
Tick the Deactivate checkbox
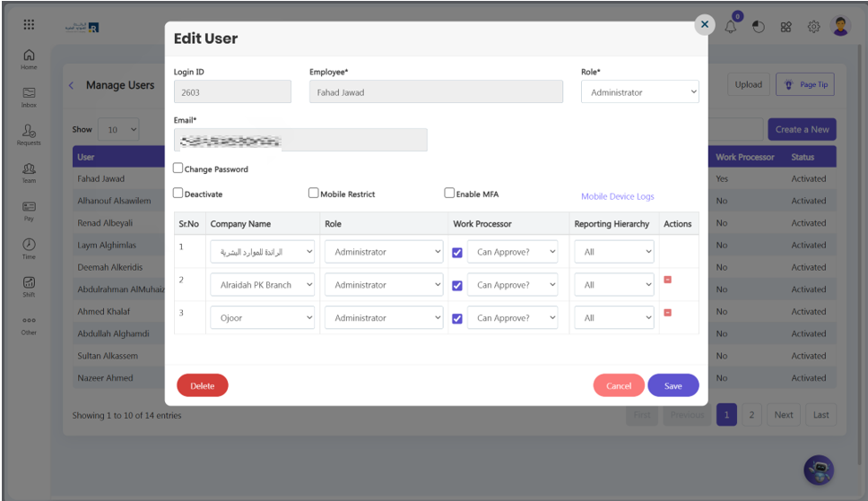(178, 194)
